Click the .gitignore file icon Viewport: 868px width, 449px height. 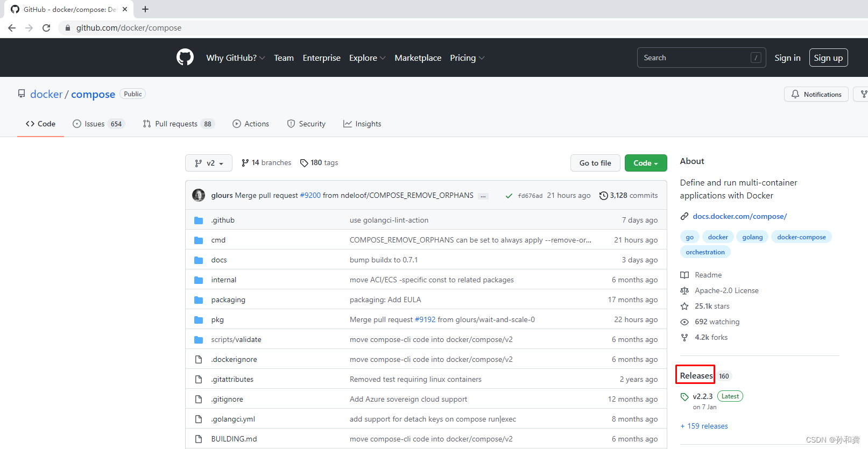click(199, 400)
